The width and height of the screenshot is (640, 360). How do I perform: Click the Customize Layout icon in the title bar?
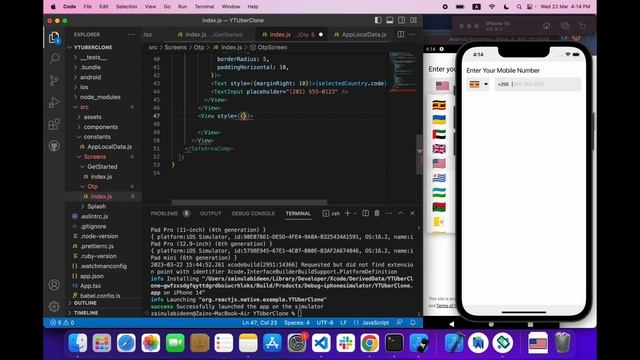tap(413, 20)
